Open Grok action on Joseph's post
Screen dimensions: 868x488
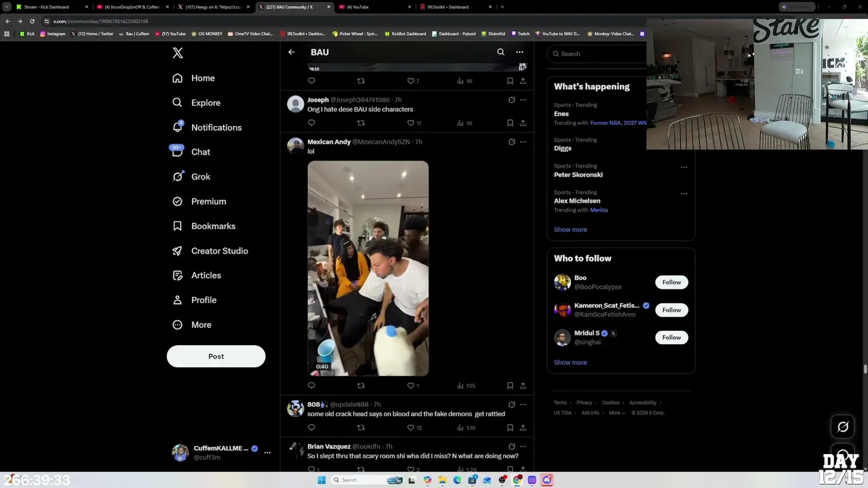511,100
